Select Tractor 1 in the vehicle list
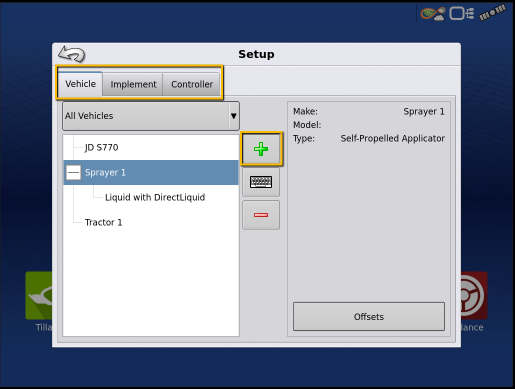The height and width of the screenshot is (389, 515). click(103, 222)
